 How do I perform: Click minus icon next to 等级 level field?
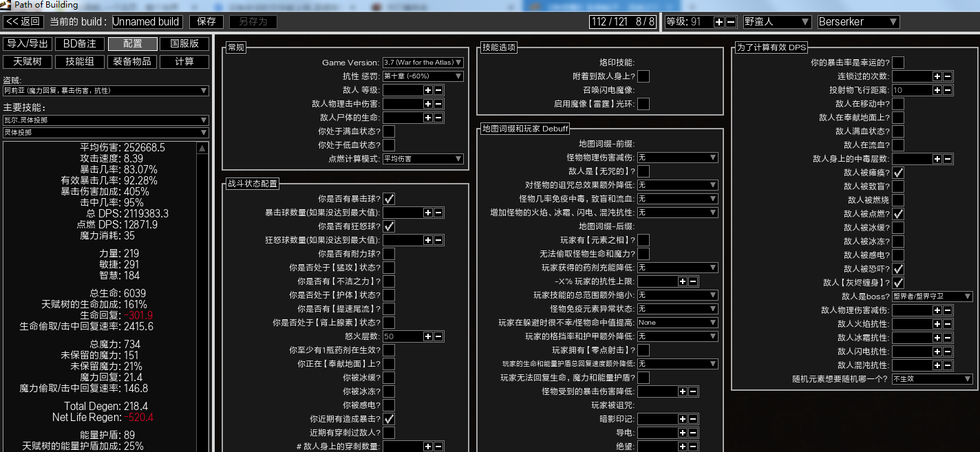[x=730, y=22]
